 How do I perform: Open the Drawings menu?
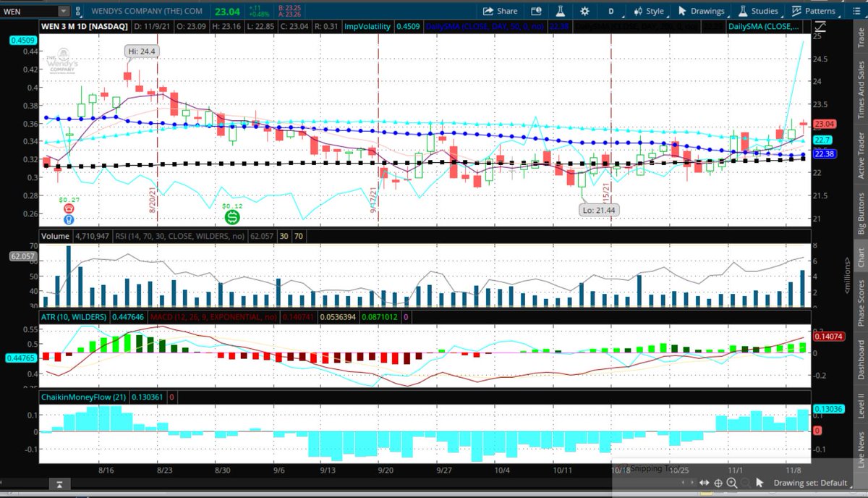tap(701, 11)
